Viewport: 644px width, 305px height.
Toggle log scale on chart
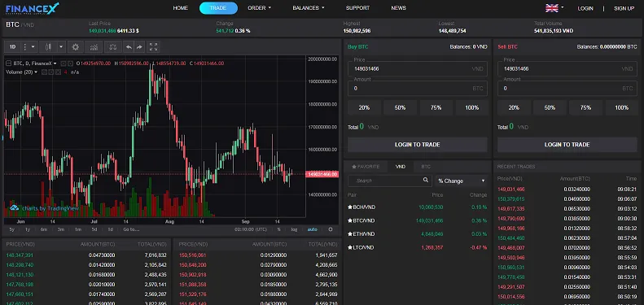[x=294, y=229]
